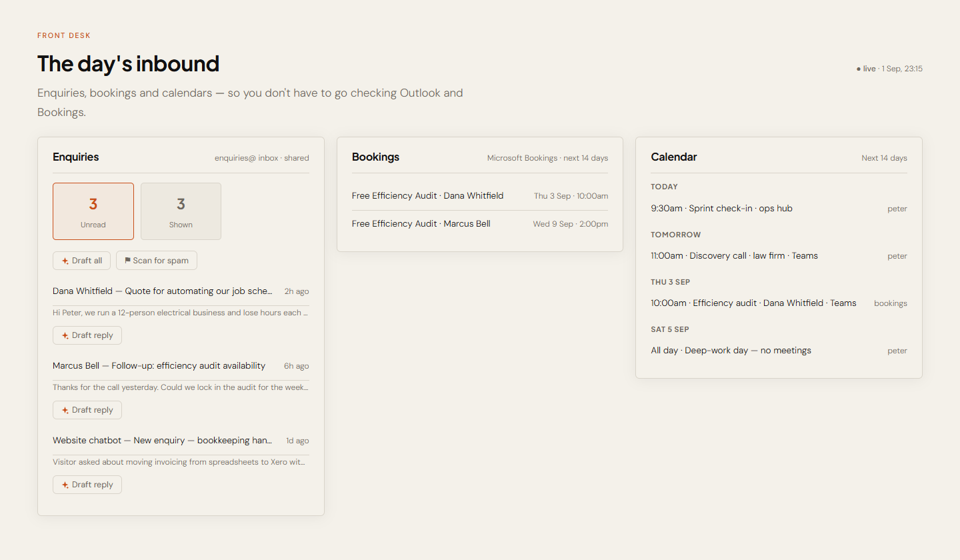Click the '1d ago' timestamp
This screenshot has width=960, height=560.
point(297,441)
